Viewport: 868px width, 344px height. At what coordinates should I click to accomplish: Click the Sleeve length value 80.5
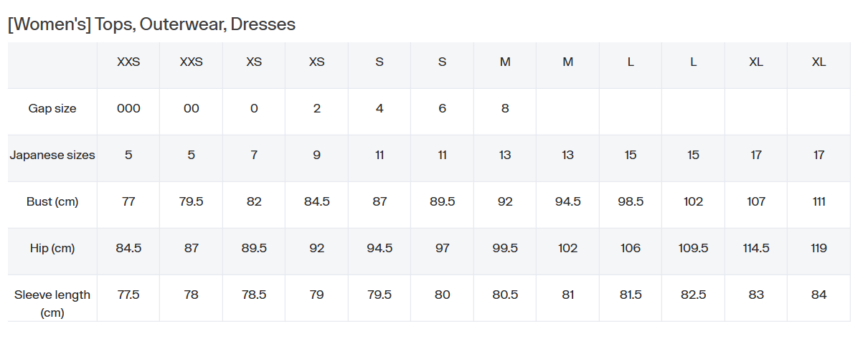505,295
